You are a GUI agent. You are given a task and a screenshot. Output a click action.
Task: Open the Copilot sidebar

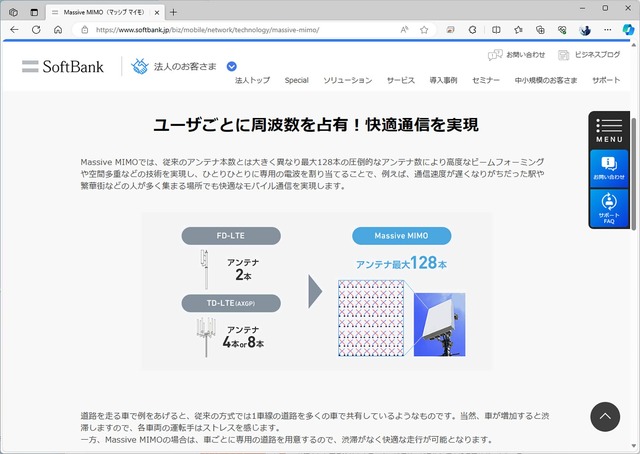[x=628, y=30]
